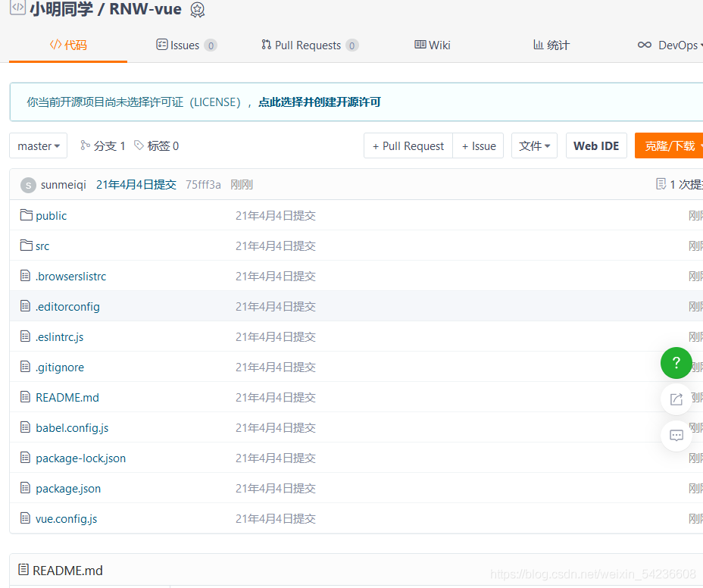Image resolution: width=703 pixels, height=588 pixels.
Task: Expand the 文件 dropdown
Action: 534,145
